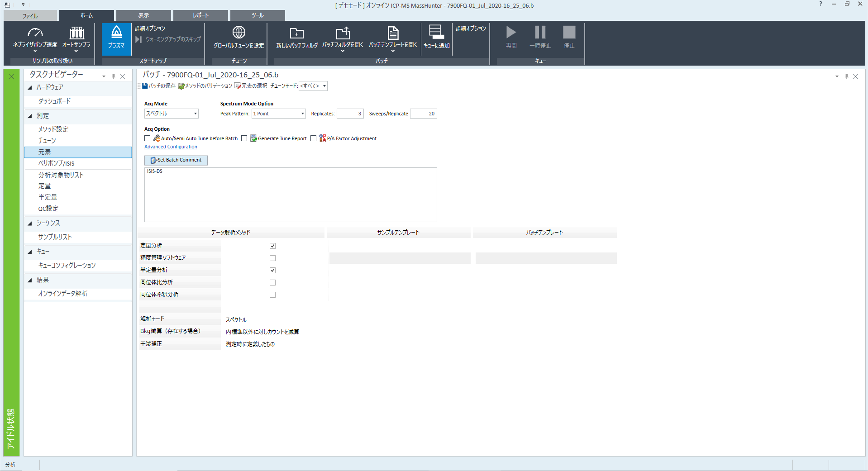The image size is (868, 471).
Task: Open the Acq Mode dropdown
Action: click(172, 114)
